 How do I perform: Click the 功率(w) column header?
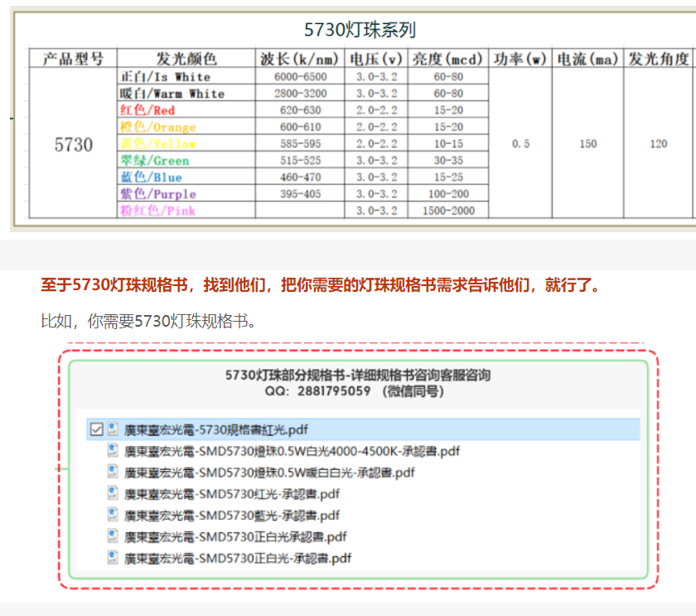(x=520, y=58)
